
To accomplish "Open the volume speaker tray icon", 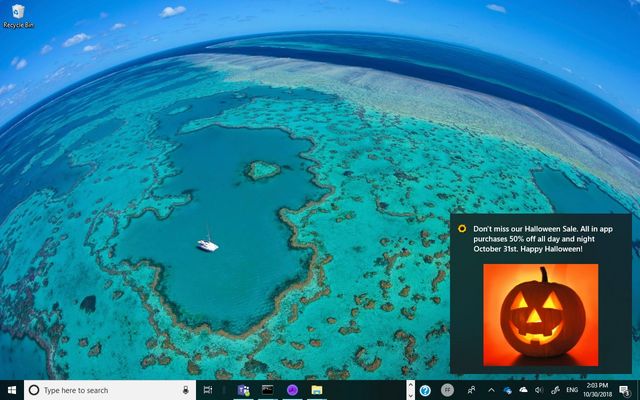I will (539, 390).
